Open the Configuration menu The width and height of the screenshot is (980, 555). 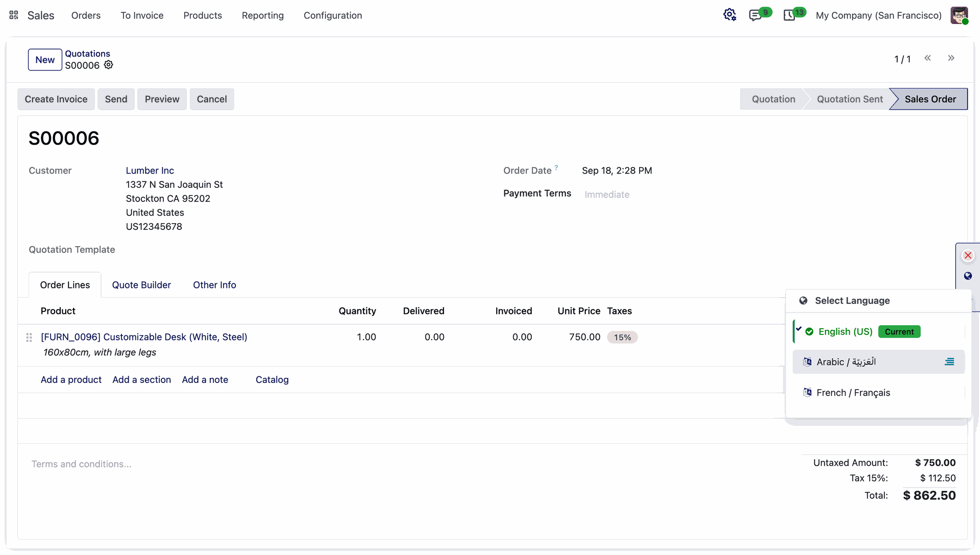333,15
